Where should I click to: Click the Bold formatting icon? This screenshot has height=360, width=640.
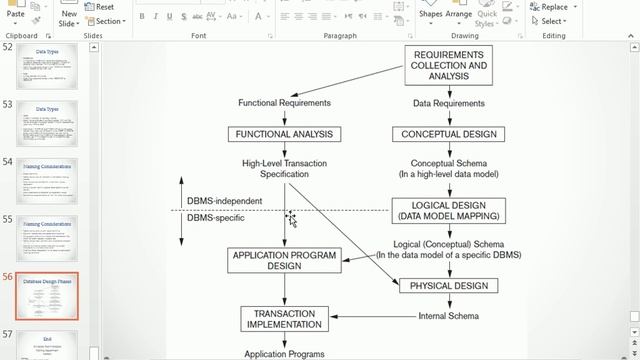(x=142, y=17)
